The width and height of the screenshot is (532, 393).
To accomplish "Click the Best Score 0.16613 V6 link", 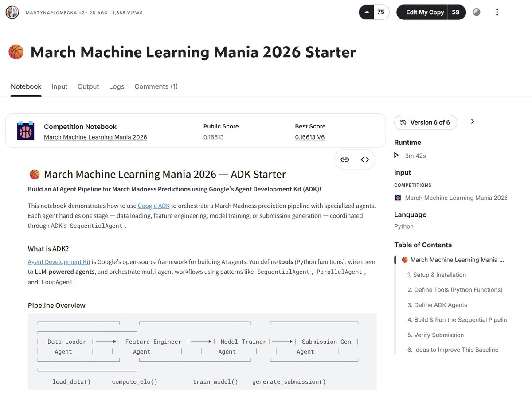I will (x=310, y=137).
